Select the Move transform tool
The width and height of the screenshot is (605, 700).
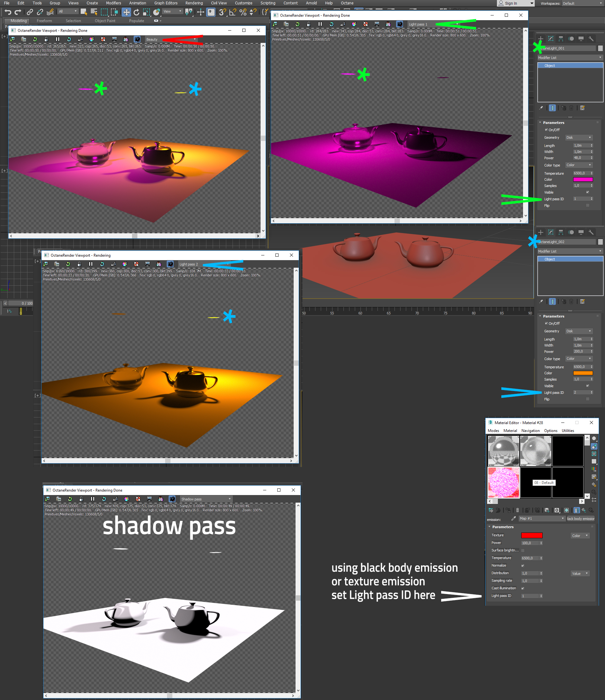click(x=126, y=12)
